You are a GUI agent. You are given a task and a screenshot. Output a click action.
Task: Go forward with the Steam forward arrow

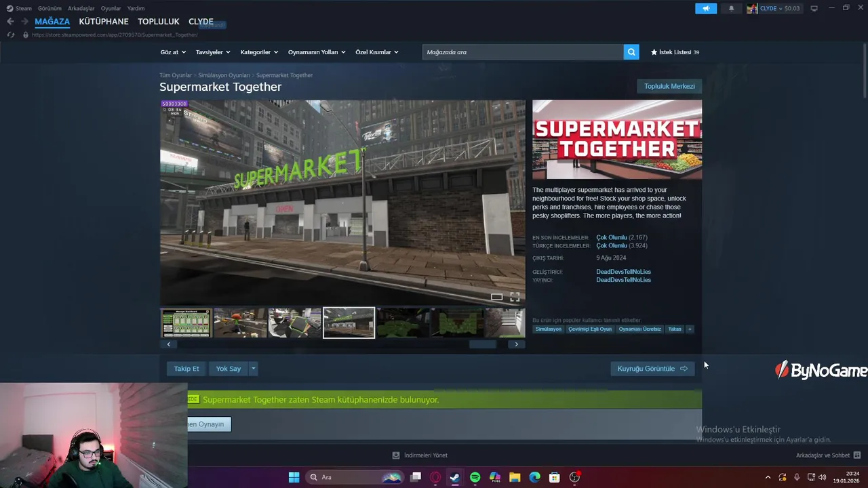(x=25, y=22)
